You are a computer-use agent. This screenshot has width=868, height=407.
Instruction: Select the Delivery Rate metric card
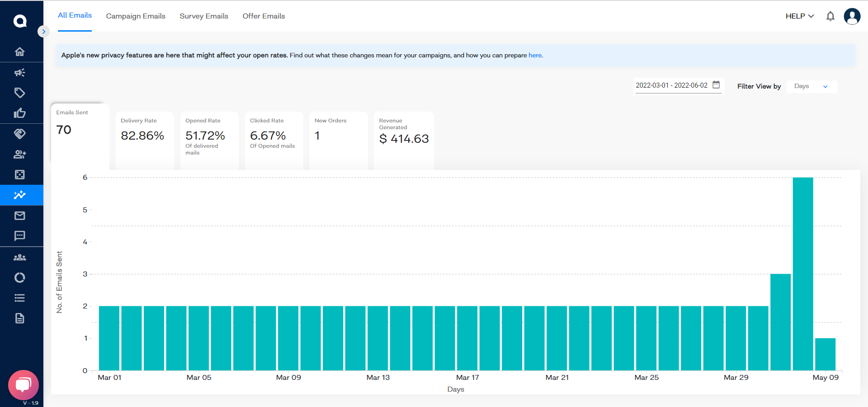coord(145,140)
